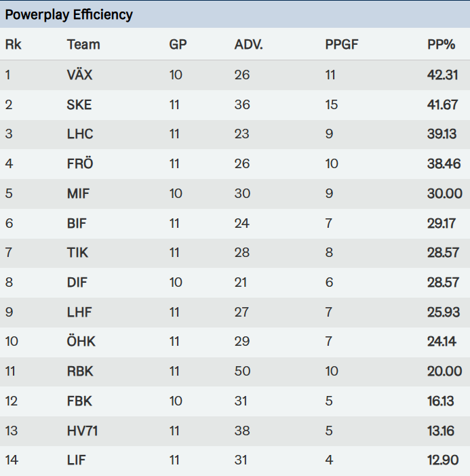Sort by ADV. column header
Viewport: 470px width, 476px height.
248,45
